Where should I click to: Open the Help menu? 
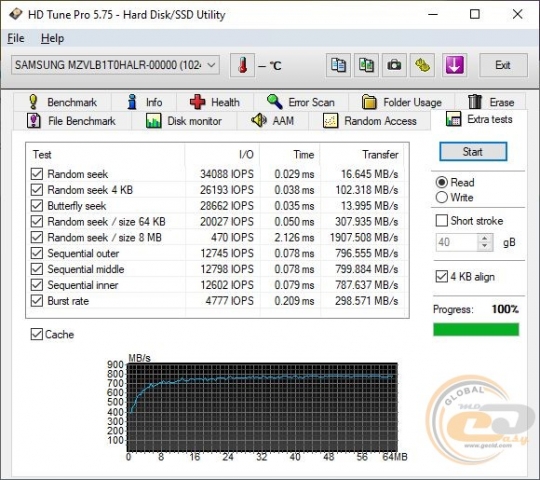pyautogui.click(x=52, y=38)
